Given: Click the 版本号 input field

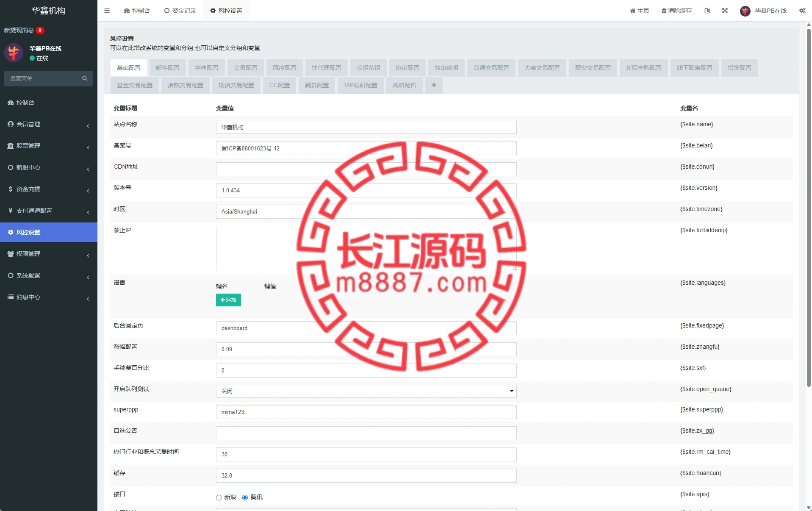Looking at the screenshot, I should (x=366, y=191).
